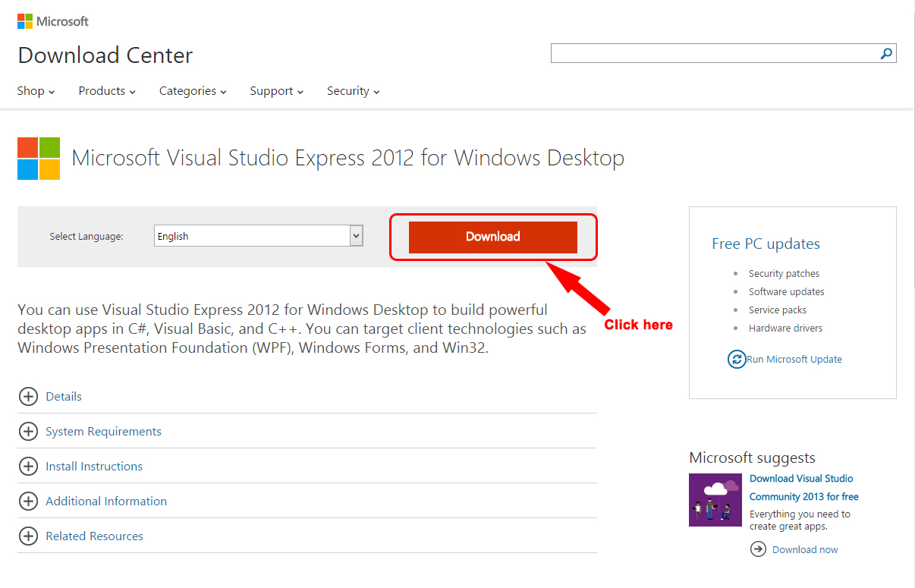Open the Shop menu
This screenshot has height=588, width=915.
(36, 91)
